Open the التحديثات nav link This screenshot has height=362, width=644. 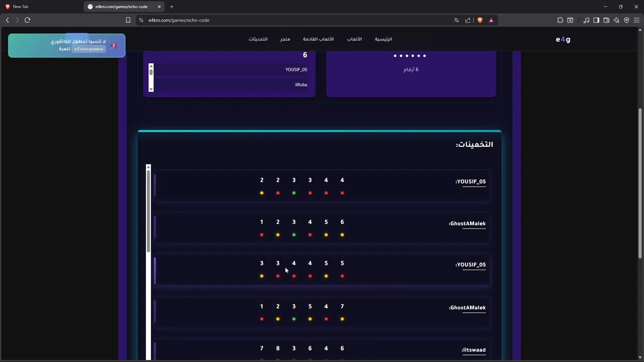[258, 39]
